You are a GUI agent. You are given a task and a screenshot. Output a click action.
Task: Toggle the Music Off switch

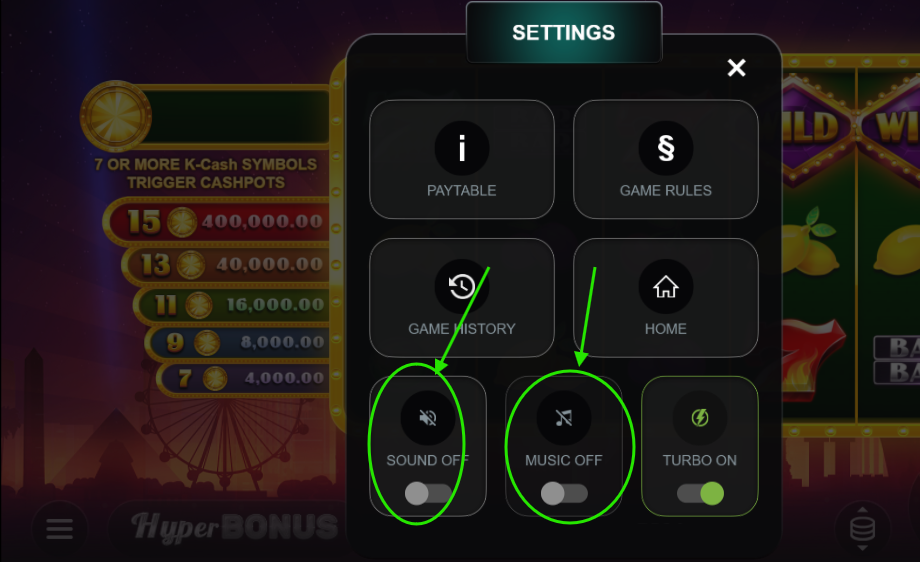tap(564, 493)
